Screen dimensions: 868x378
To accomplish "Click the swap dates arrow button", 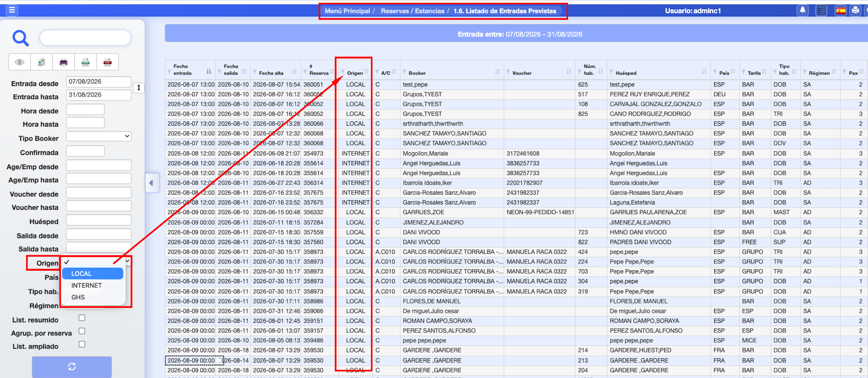I will (x=139, y=87).
